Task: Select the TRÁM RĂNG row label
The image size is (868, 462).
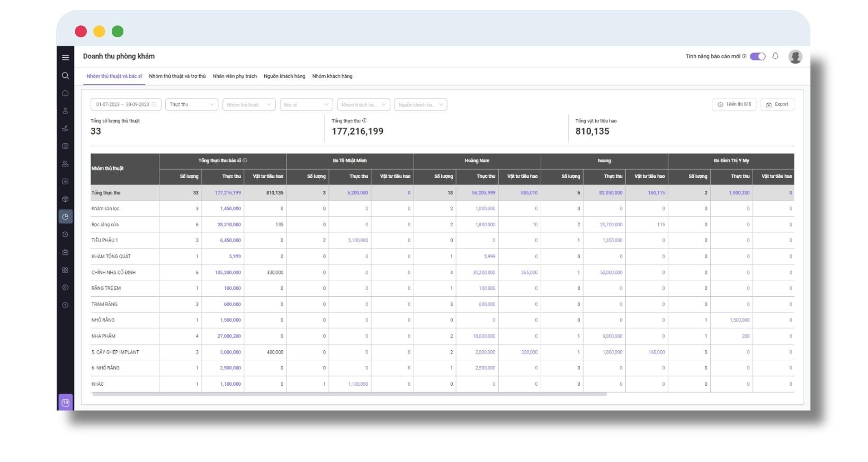Action: 104,304
